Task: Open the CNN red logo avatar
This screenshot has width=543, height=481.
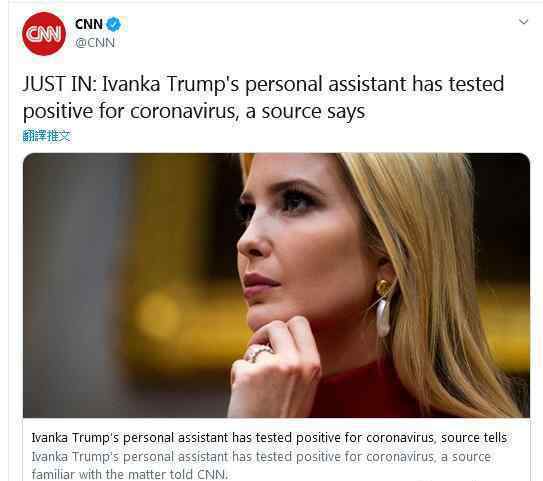Action: pyautogui.click(x=44, y=34)
